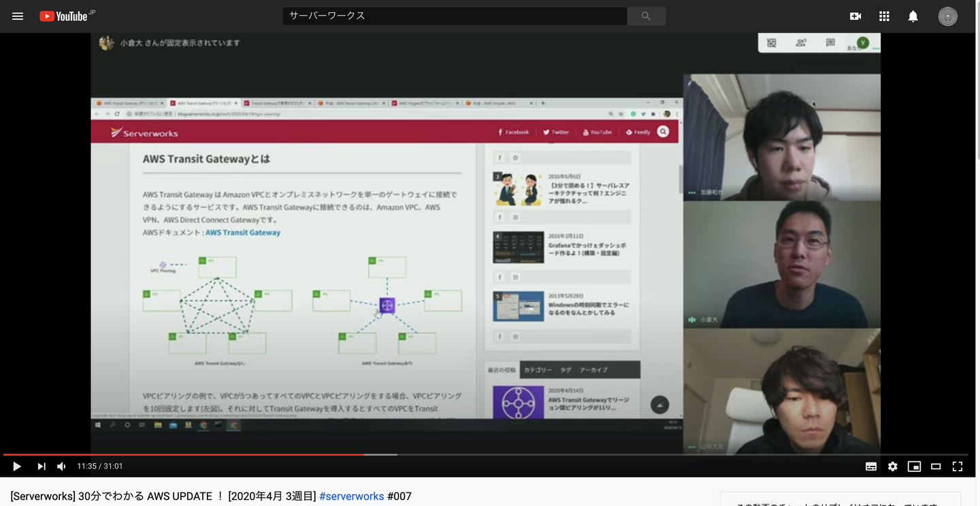Click the 小倉大 participant video tile
980x506 pixels.
(782, 265)
